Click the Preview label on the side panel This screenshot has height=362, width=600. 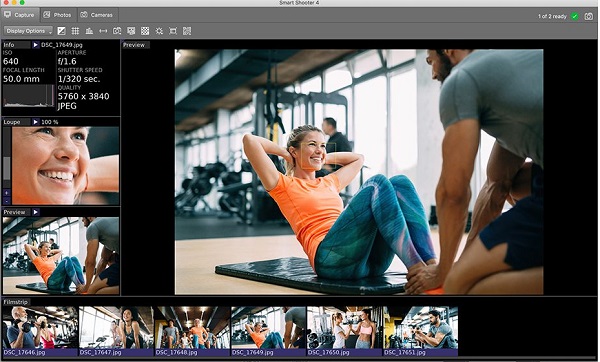point(15,212)
